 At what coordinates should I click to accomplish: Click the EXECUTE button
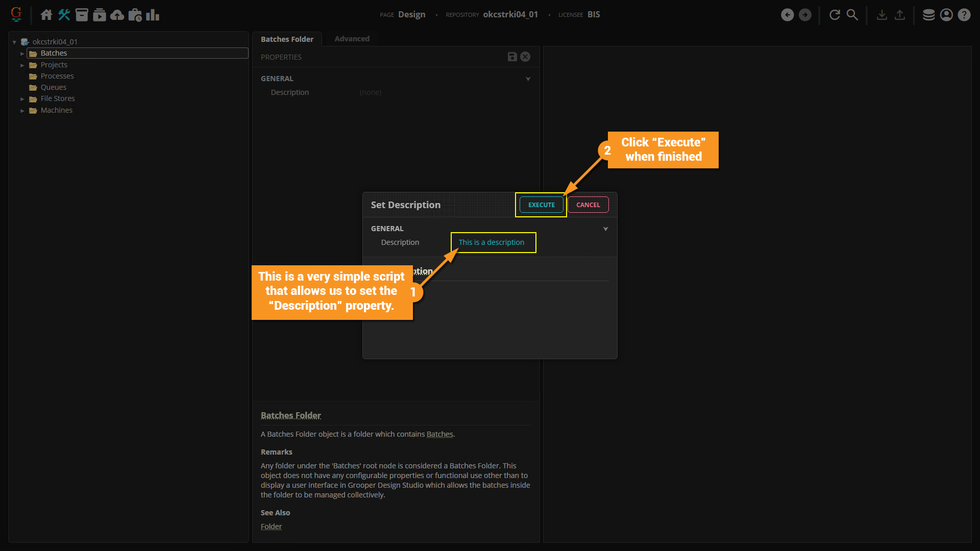(x=541, y=205)
